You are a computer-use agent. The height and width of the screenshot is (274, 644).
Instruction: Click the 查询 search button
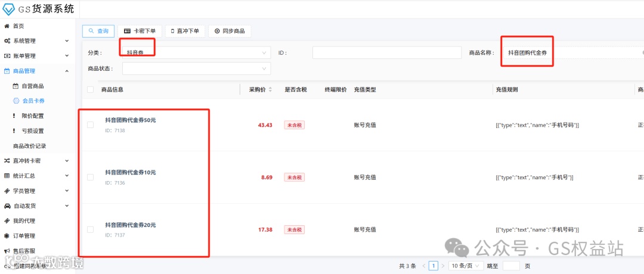(98, 31)
